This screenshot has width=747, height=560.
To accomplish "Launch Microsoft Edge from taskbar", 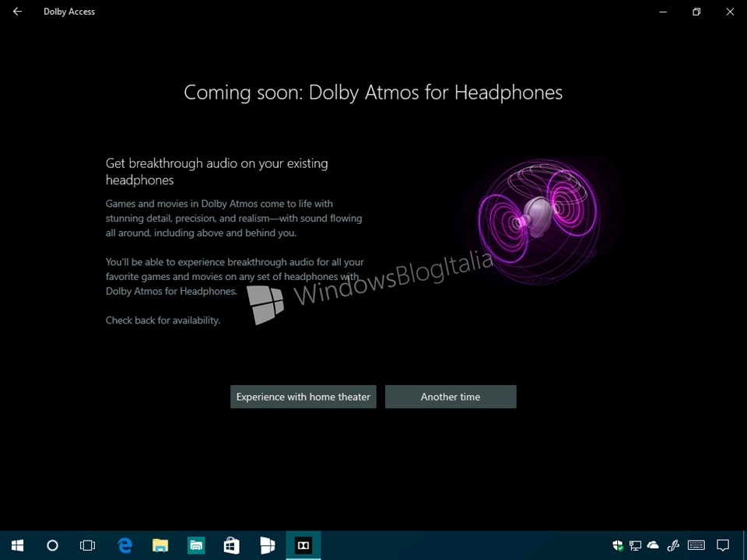I will (124, 545).
